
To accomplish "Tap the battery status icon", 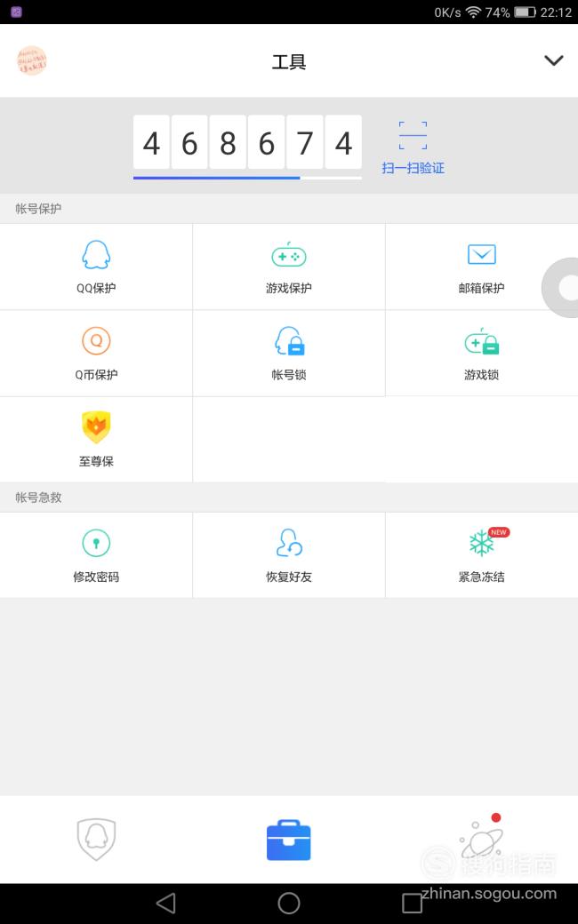I will tap(525, 12).
